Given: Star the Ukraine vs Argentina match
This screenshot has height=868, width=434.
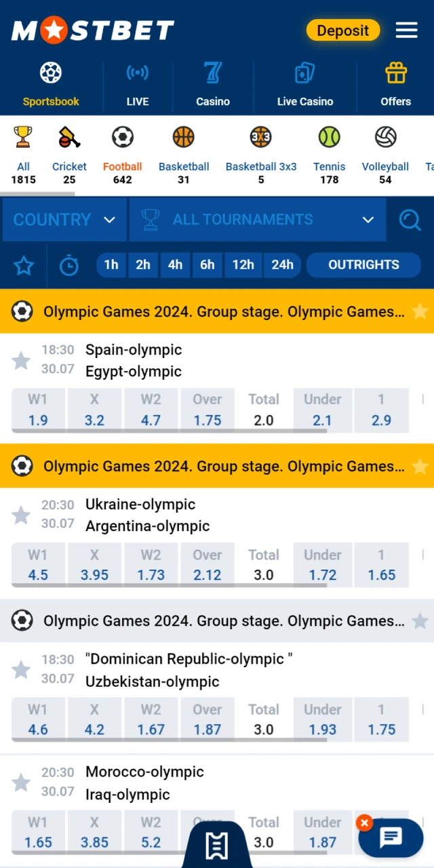Looking at the screenshot, I should click(21, 515).
